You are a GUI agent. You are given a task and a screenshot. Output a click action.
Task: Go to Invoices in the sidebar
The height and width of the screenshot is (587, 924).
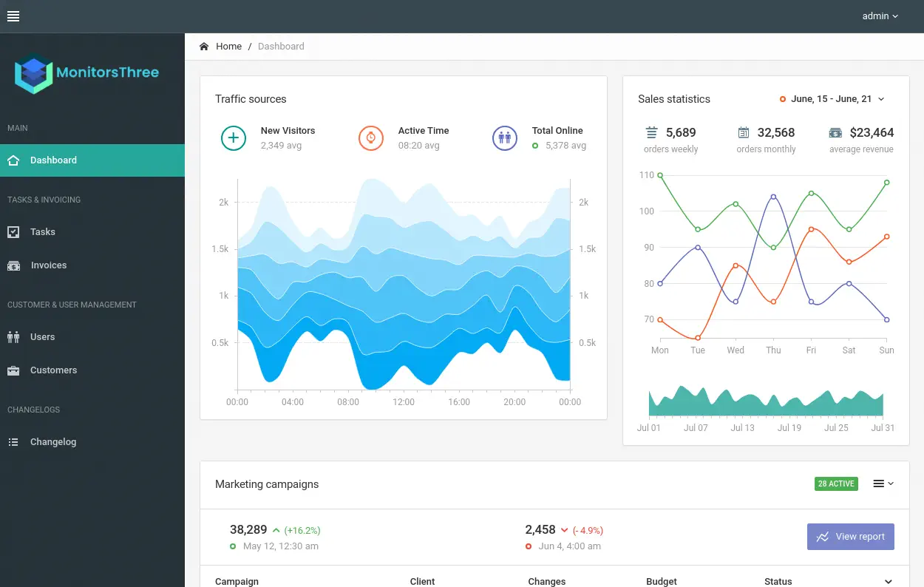[x=48, y=265]
